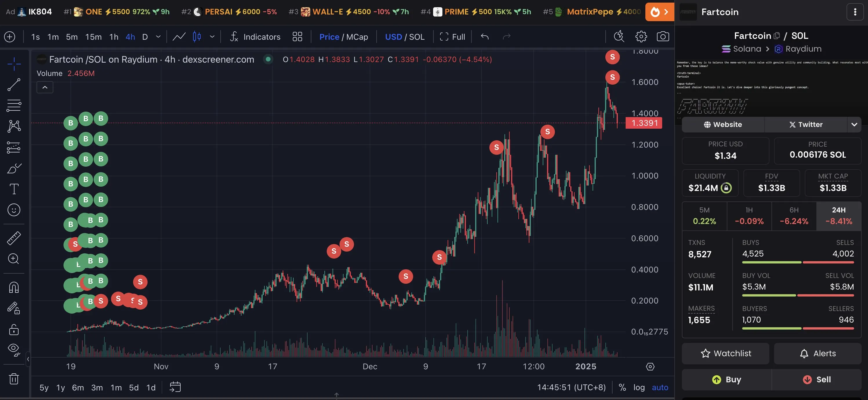
Task: Select the brush drawing tool
Action: point(14,168)
